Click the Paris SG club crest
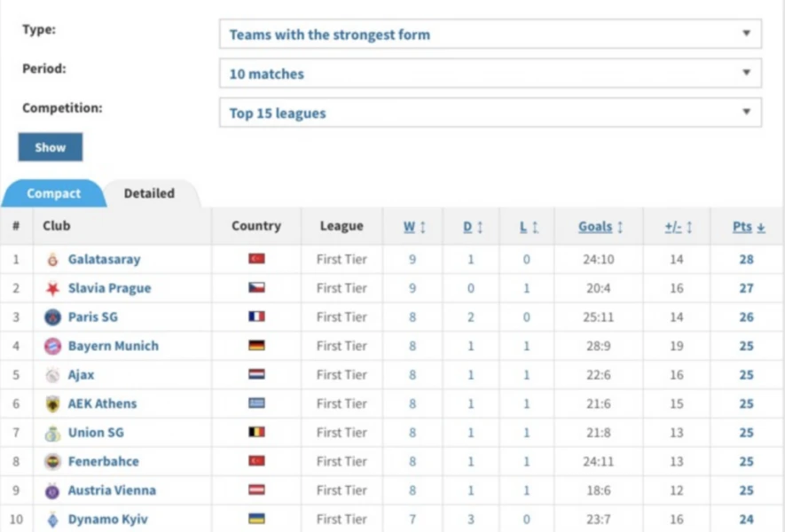The height and width of the screenshot is (532, 785). (x=52, y=317)
